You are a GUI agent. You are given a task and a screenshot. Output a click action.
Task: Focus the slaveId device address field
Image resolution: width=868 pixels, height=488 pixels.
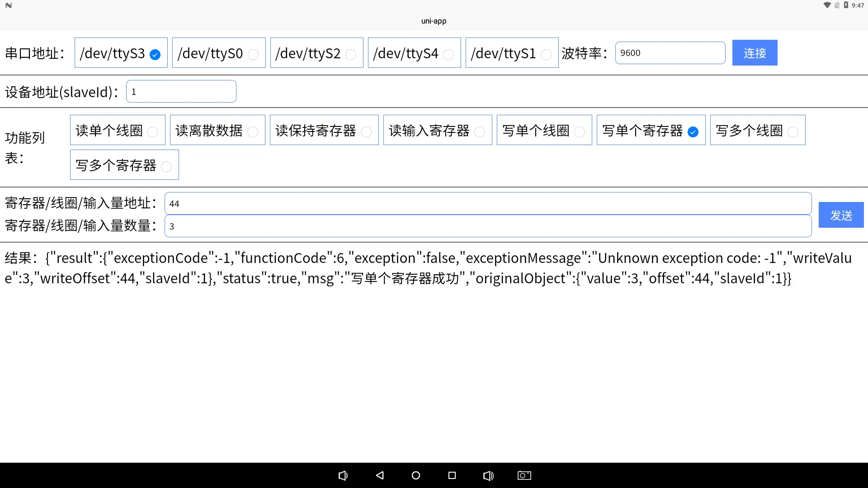click(181, 91)
